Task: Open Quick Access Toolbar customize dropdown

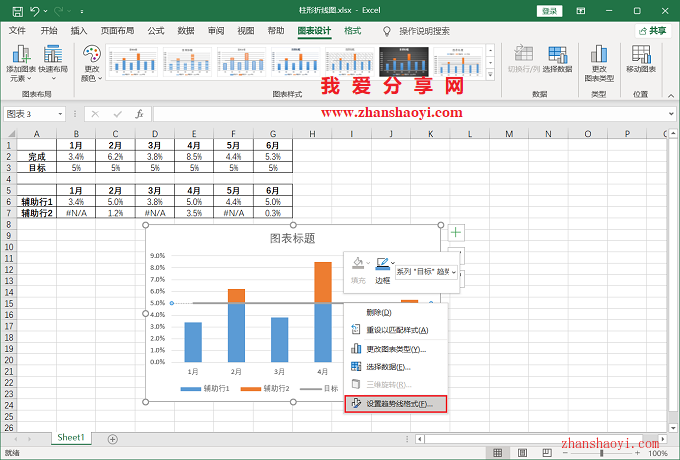Action: (82, 11)
